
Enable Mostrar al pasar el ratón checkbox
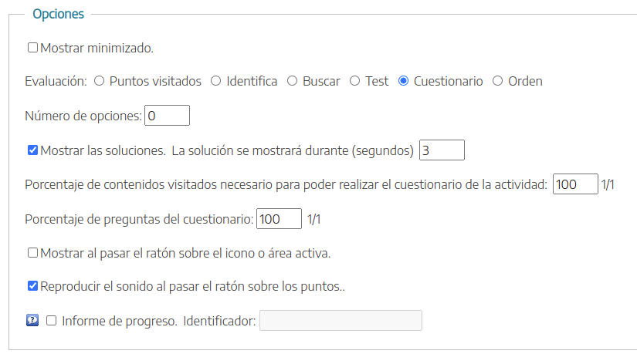[x=32, y=252]
